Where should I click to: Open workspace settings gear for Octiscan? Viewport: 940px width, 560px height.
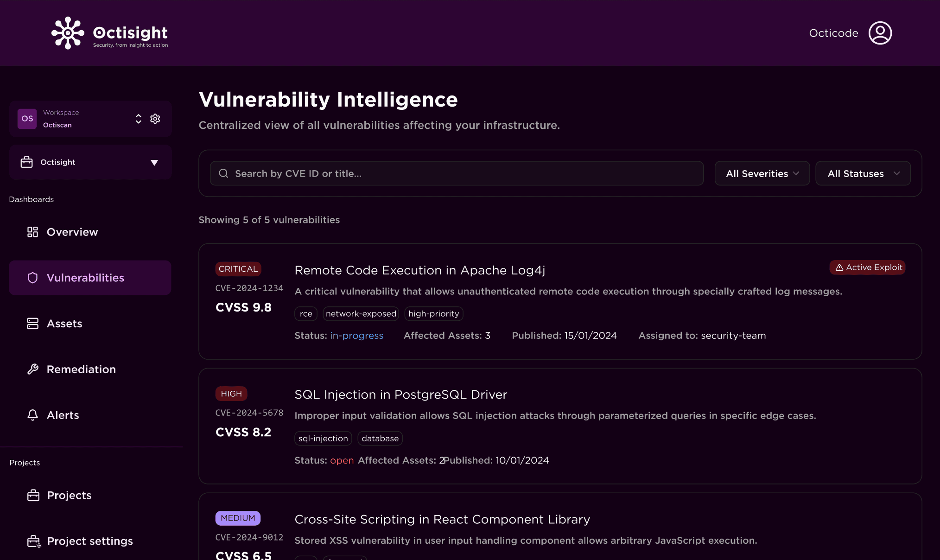[155, 119]
